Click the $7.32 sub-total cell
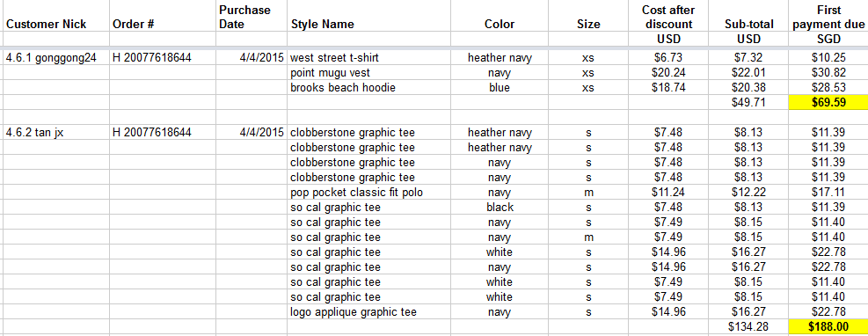Viewport: 868px width, 336px height. pos(748,57)
